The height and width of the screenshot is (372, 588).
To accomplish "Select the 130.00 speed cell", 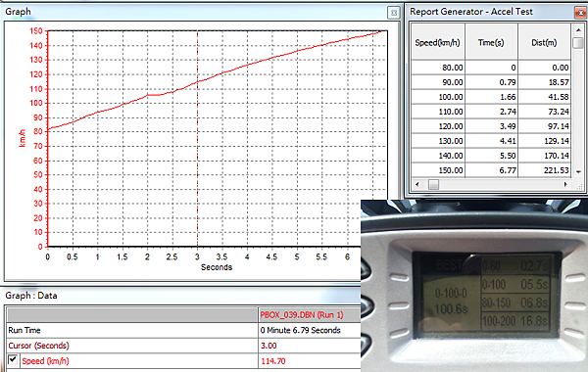I will pos(438,141).
